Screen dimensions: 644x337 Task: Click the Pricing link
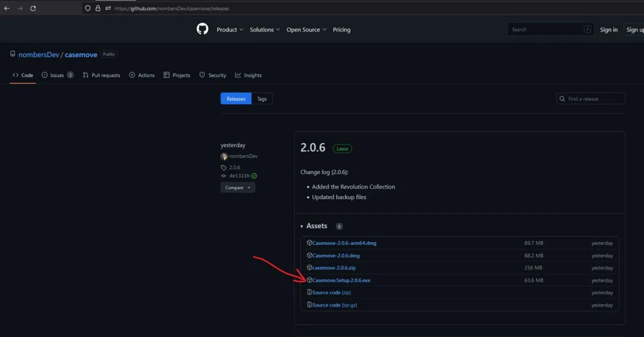[342, 30]
